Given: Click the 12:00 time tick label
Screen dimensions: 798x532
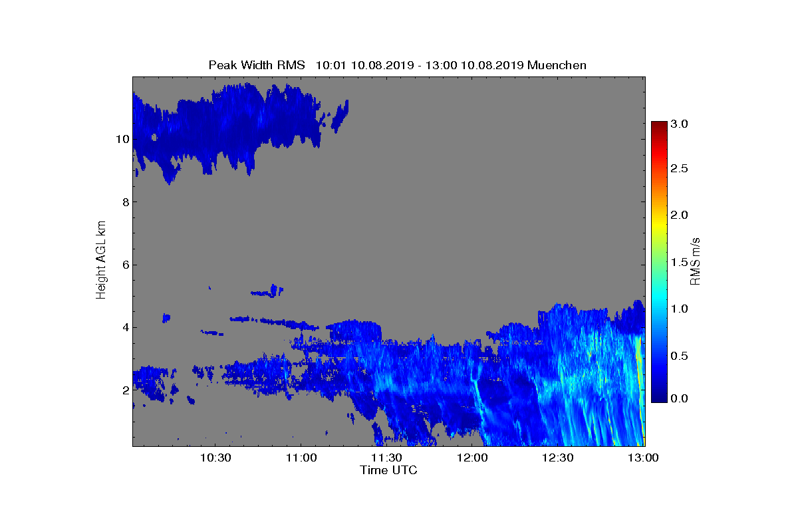Looking at the screenshot, I should tap(472, 458).
